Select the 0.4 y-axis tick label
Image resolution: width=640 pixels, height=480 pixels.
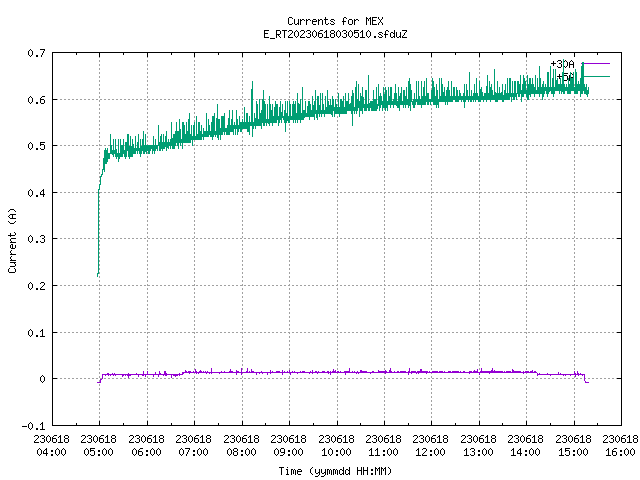pyautogui.click(x=36, y=193)
